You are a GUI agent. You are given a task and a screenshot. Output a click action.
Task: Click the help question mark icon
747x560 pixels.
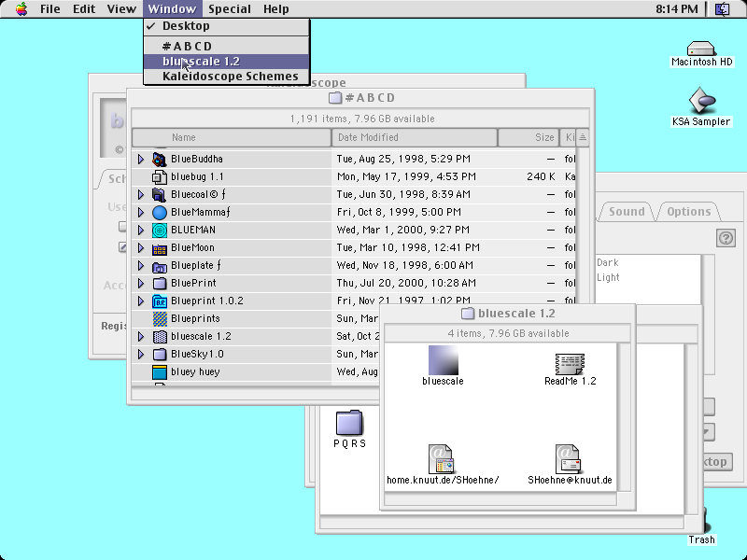click(726, 238)
